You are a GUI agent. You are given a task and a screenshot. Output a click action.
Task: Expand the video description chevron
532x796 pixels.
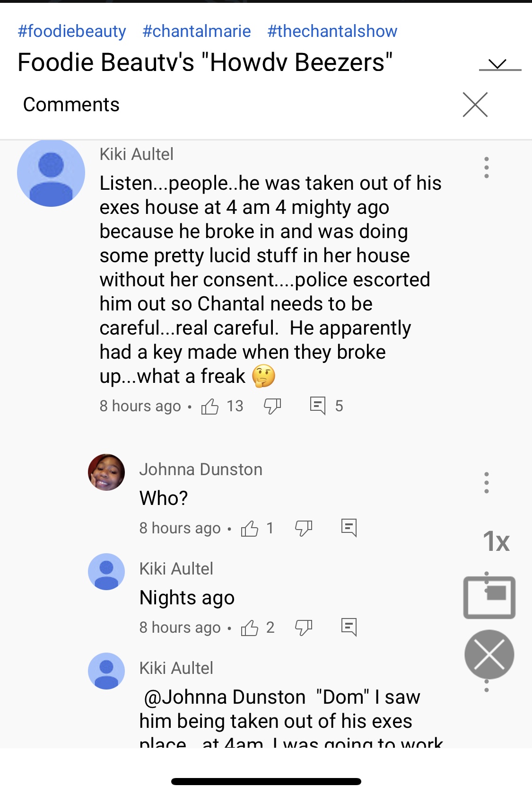tap(497, 64)
